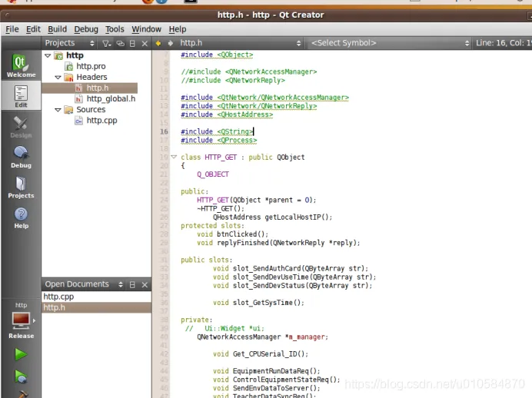532x398 pixels.
Task: Click the Line 16 position indicator
Action: [504, 43]
